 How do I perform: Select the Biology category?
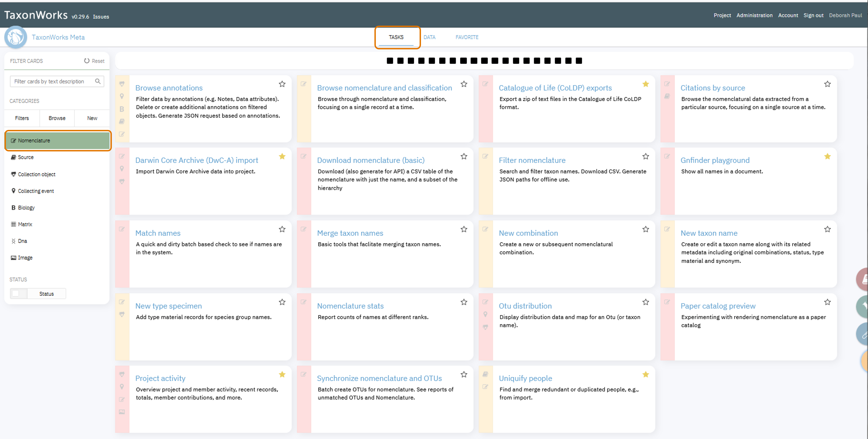coord(57,207)
